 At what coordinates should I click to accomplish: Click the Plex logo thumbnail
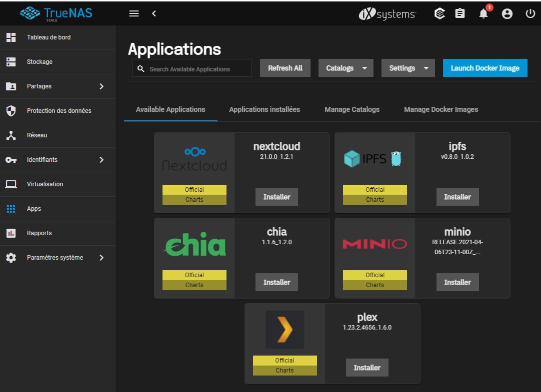(x=284, y=330)
